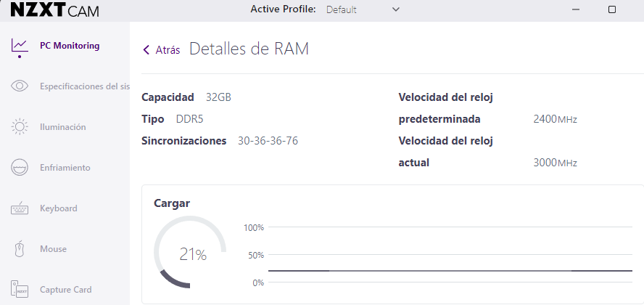Click the NZXT CAM logo
The height and width of the screenshot is (305, 644).
click(x=54, y=10)
